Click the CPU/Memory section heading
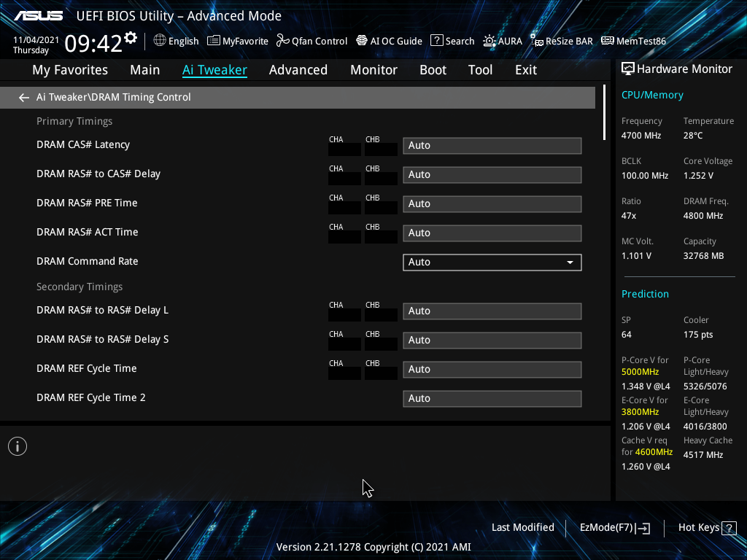 pyautogui.click(x=652, y=96)
